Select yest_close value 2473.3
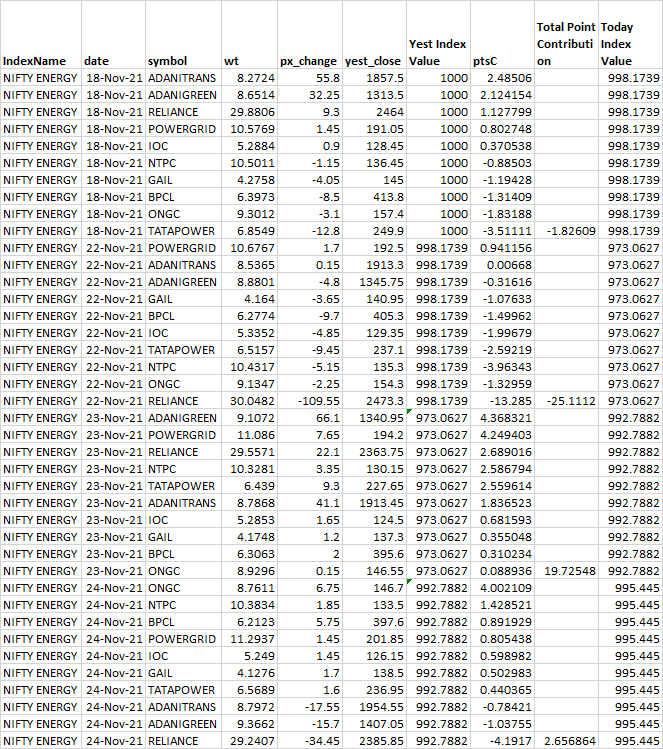Screen dimensions: 663x749 (x=385, y=401)
